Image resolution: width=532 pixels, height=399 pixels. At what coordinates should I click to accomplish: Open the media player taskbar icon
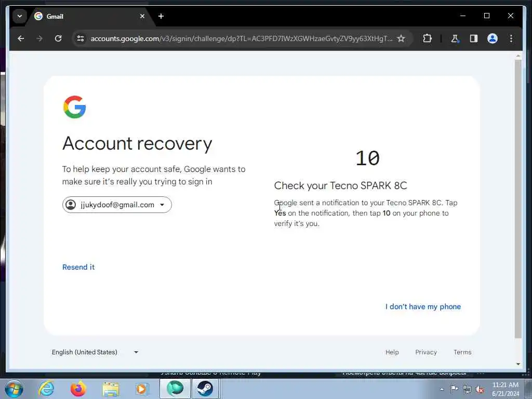coord(142,389)
